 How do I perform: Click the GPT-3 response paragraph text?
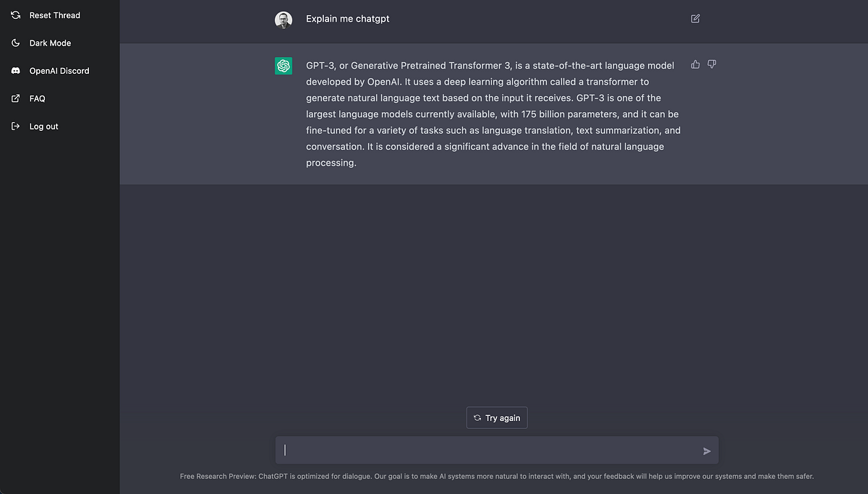tap(493, 114)
